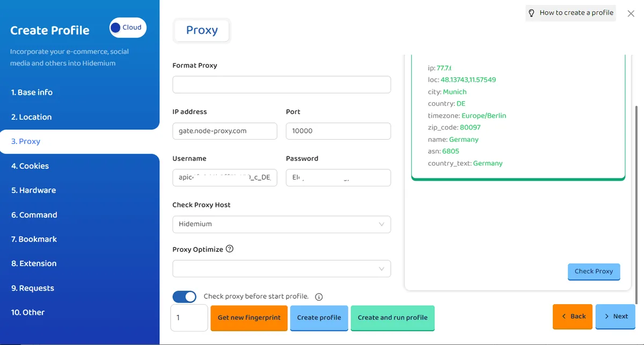
Task: Click Create and run profile button
Action: 392,318
